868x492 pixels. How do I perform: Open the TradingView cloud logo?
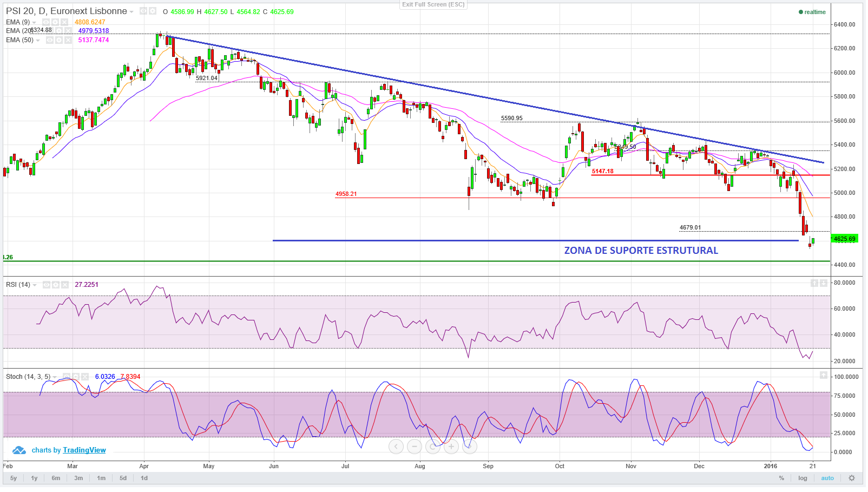click(19, 450)
